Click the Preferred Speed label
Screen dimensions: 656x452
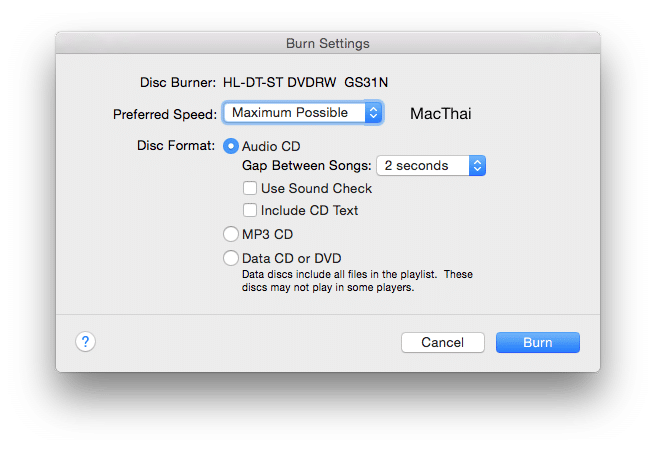[x=165, y=114]
